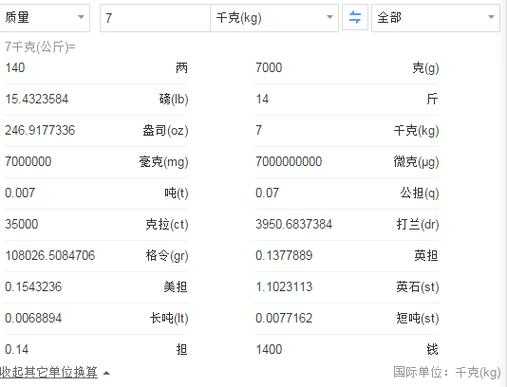This screenshot has height=387, width=507.
Task: Click the 国际单位：千克(kg) label
Action: pyautogui.click(x=447, y=372)
